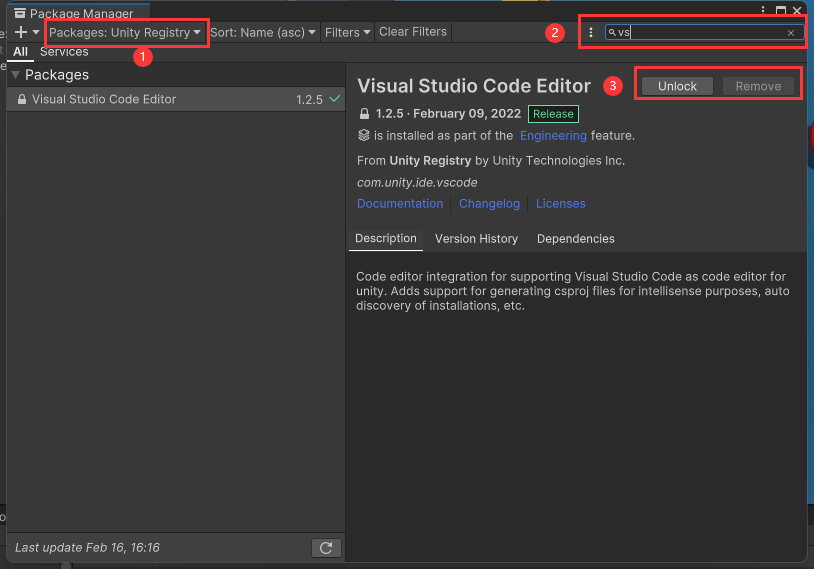The image size is (814, 569).
Task: Click the Release tag label
Action: pyautogui.click(x=553, y=114)
